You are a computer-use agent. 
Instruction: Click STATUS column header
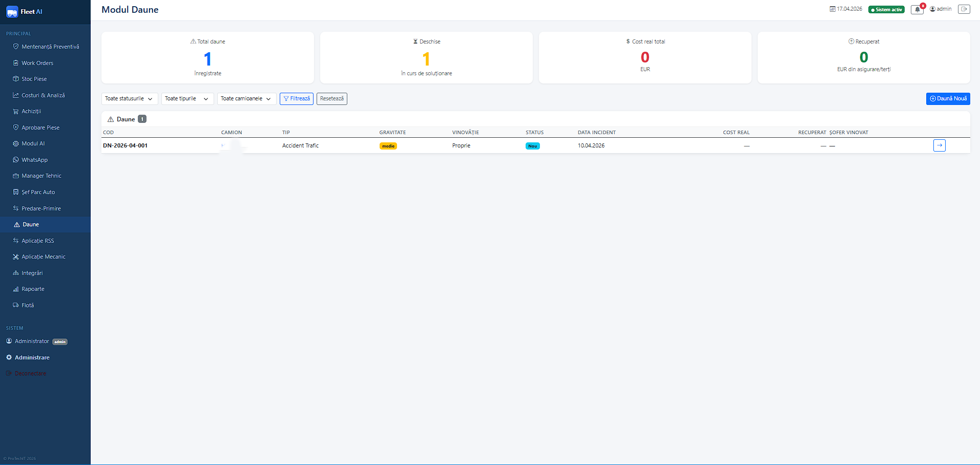(534, 132)
